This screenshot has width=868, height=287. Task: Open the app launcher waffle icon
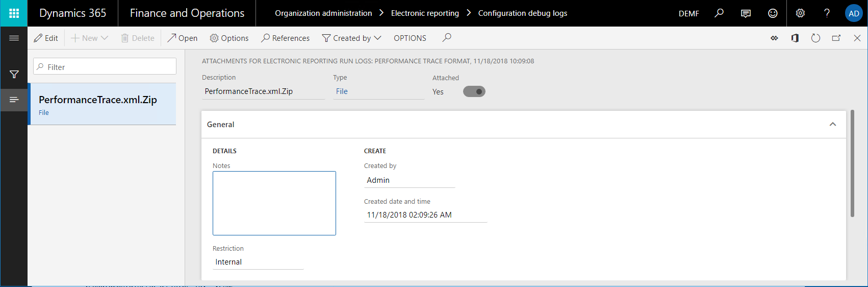(14, 13)
